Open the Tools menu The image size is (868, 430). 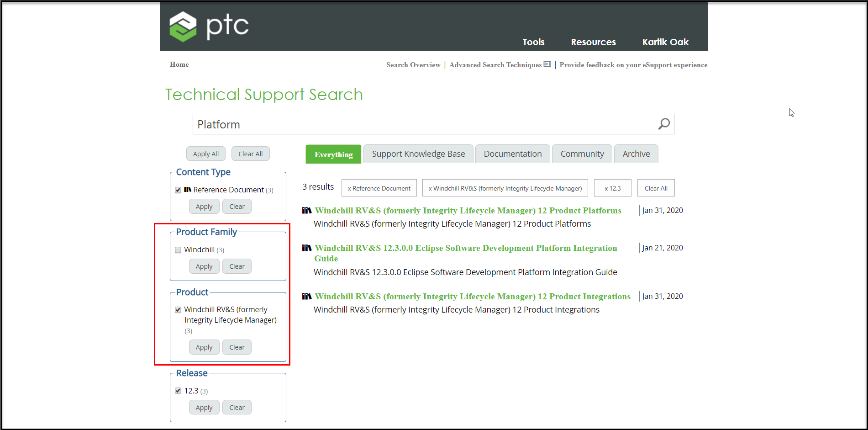533,42
